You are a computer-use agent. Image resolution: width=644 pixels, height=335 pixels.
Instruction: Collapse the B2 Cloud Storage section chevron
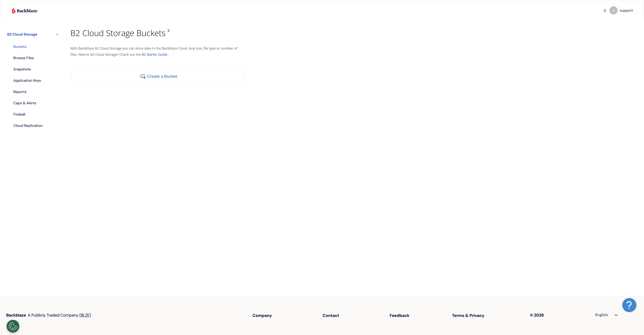pos(57,35)
